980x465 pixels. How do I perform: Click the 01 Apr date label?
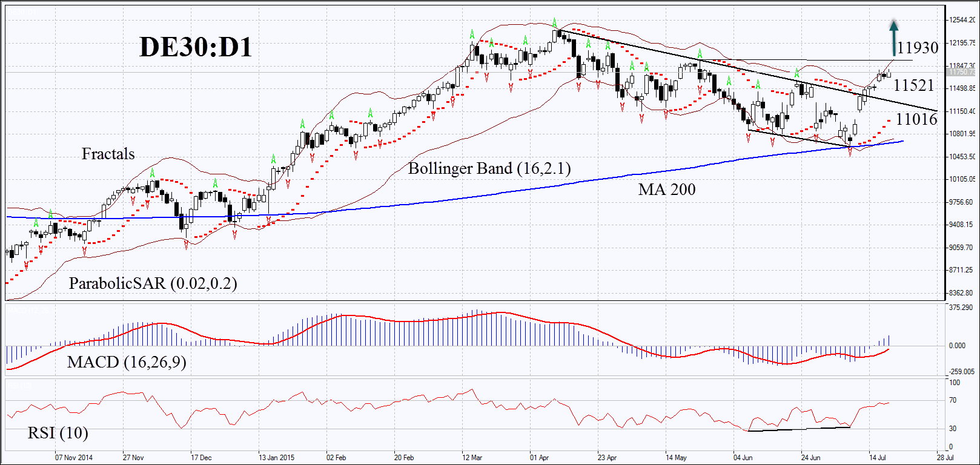(x=539, y=458)
